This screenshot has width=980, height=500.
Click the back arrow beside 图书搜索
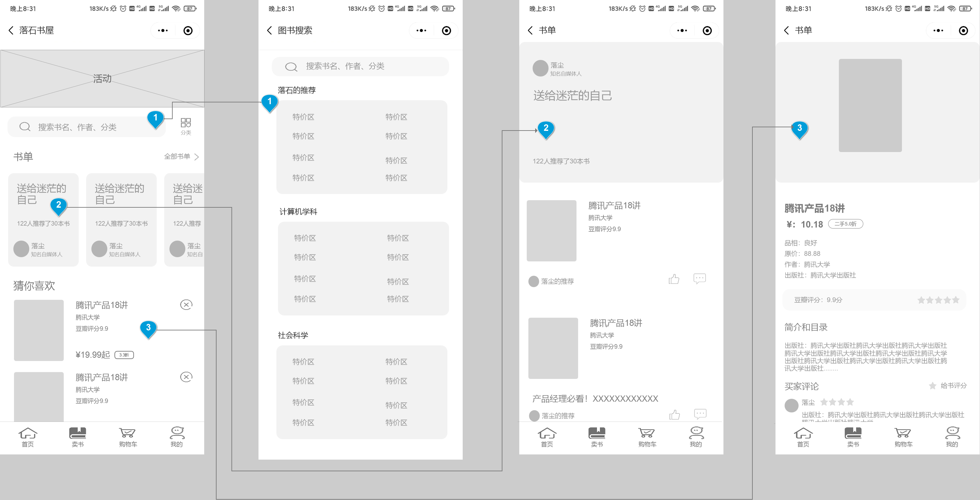click(269, 31)
